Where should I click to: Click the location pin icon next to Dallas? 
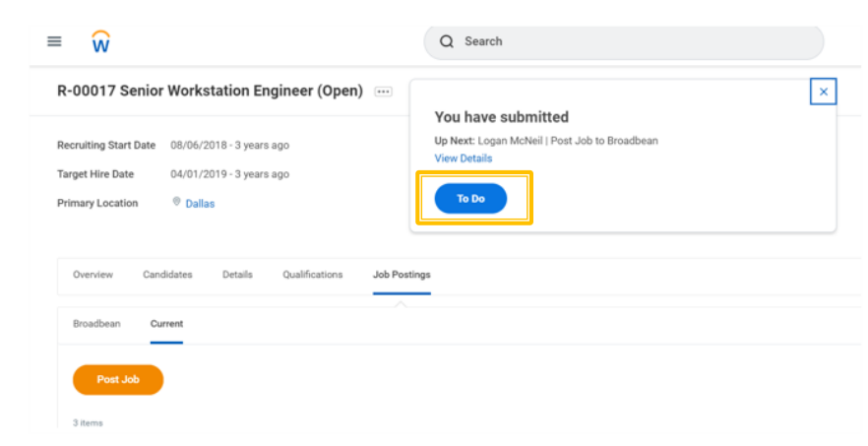coord(177,202)
